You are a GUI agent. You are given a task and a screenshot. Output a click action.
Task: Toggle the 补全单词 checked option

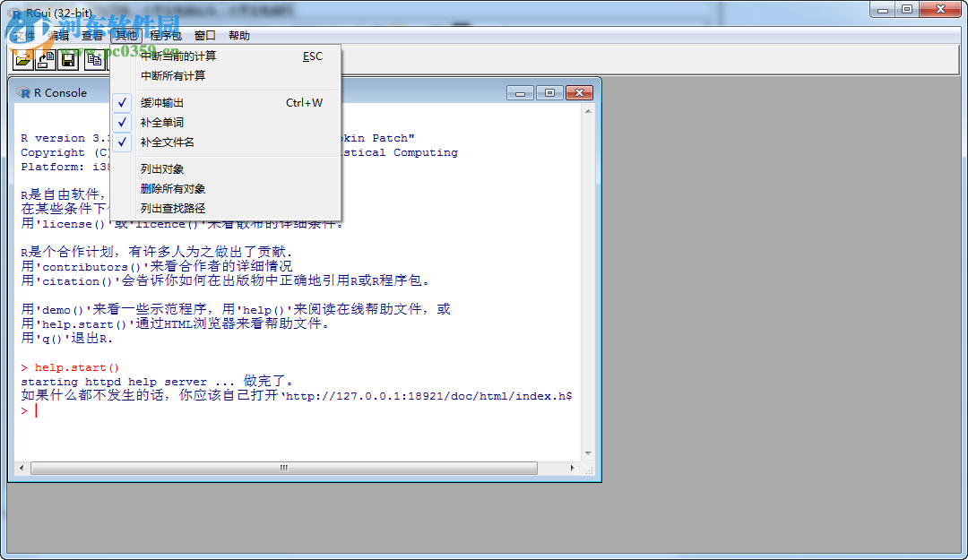coord(225,123)
